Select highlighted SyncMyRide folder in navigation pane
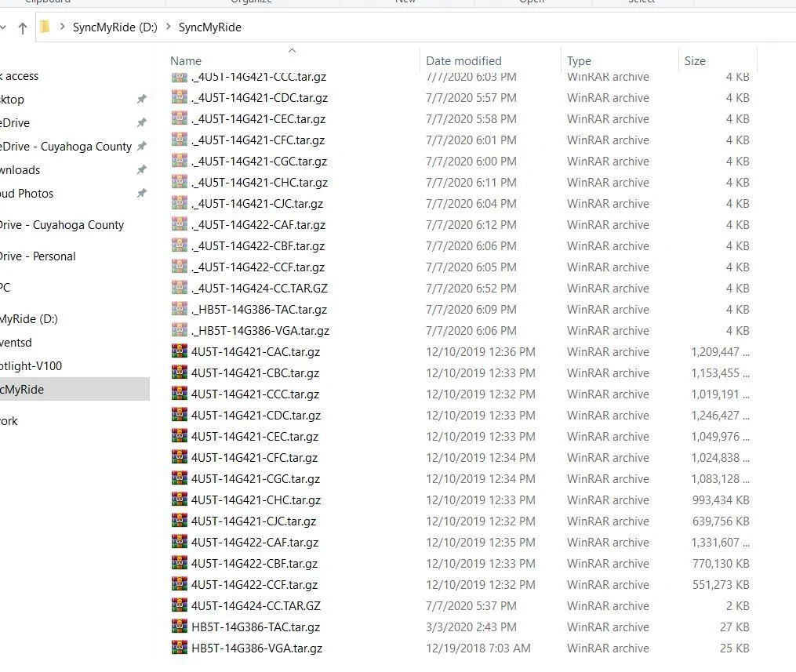This screenshot has height=672, width=796. tap(75, 389)
